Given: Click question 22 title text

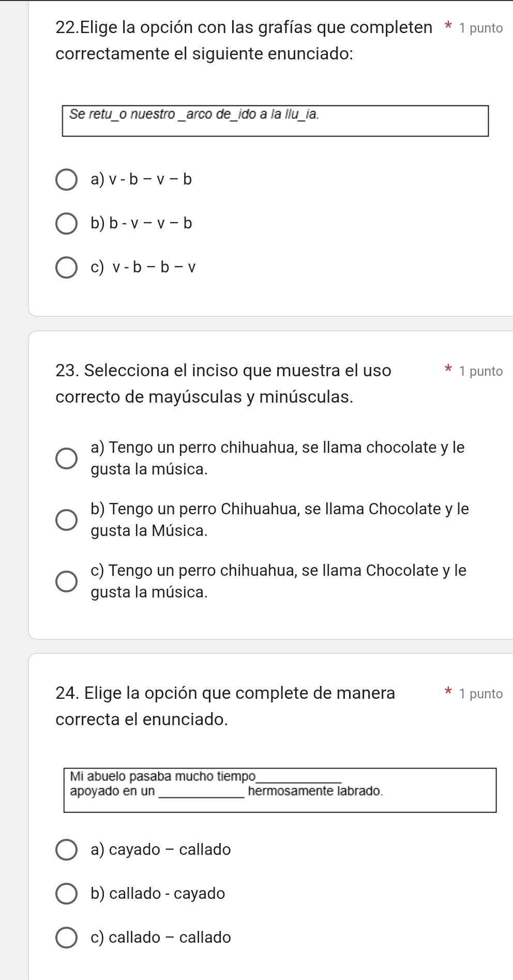Looking at the screenshot, I should coord(244,40).
